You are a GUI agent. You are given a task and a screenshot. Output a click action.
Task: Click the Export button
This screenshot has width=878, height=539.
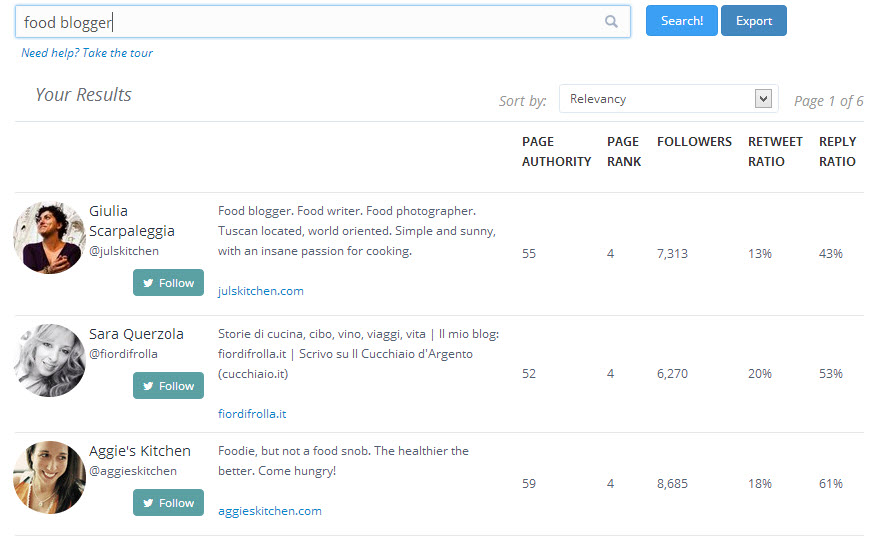pos(753,21)
